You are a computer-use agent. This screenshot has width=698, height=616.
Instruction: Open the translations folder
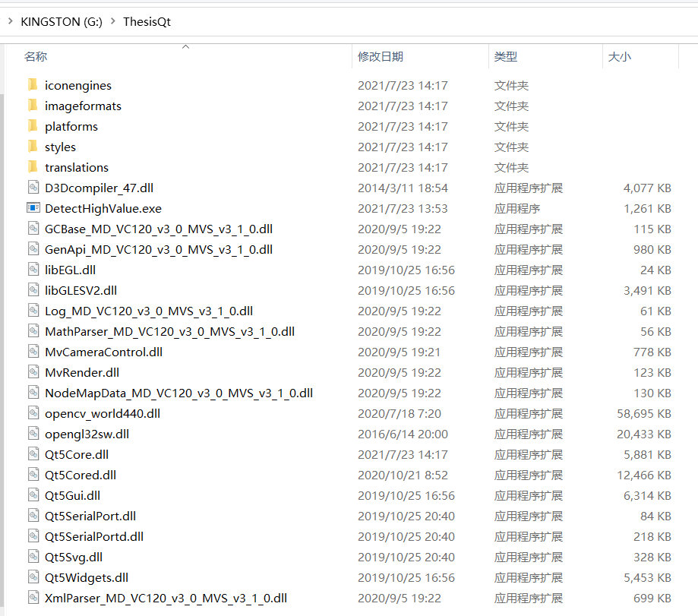point(33,167)
